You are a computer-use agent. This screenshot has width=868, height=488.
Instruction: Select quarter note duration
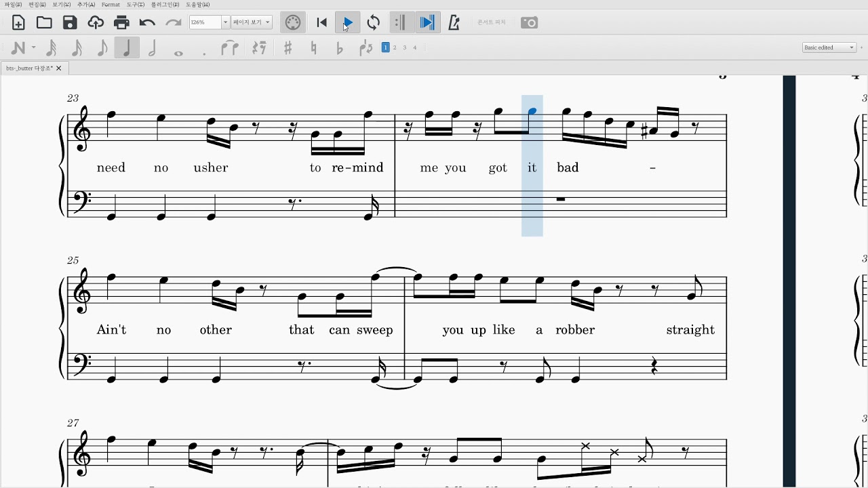[127, 47]
